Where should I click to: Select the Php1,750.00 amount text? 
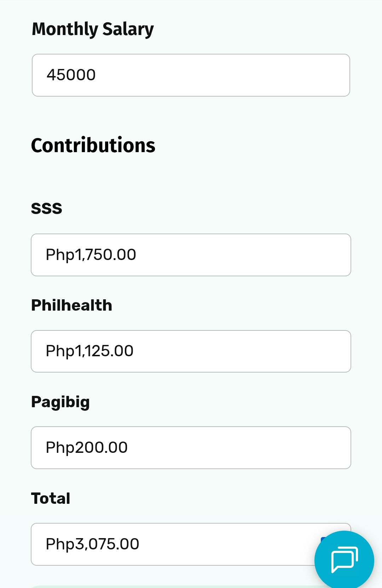click(x=91, y=255)
